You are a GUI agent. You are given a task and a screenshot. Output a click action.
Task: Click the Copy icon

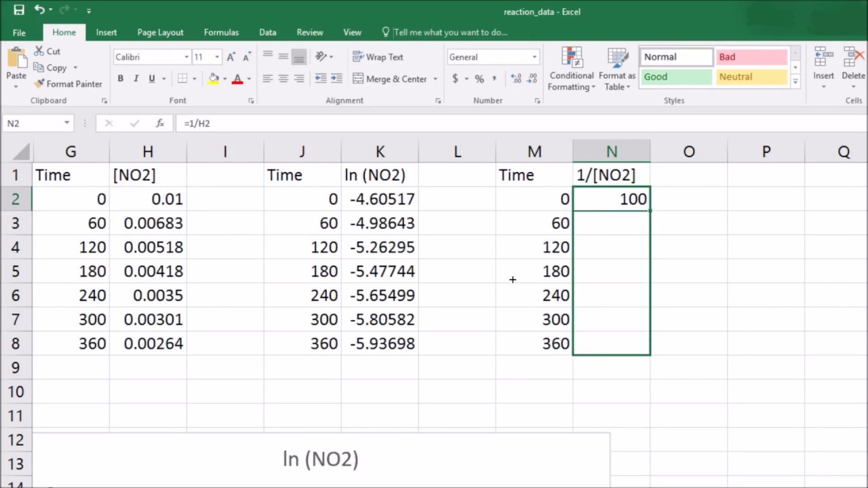39,67
